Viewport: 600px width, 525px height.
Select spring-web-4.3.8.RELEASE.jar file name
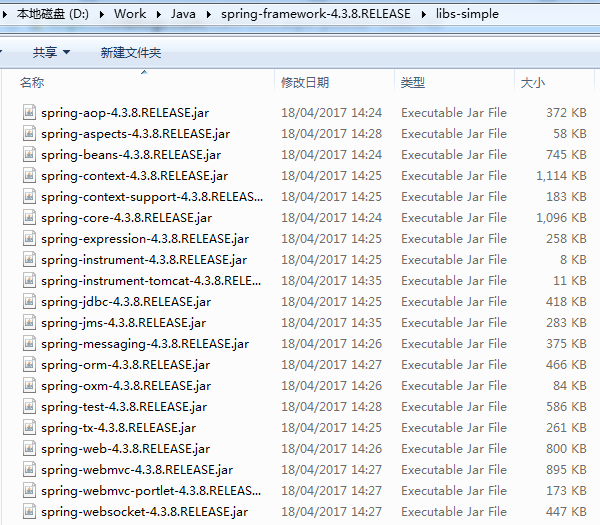[126, 449]
